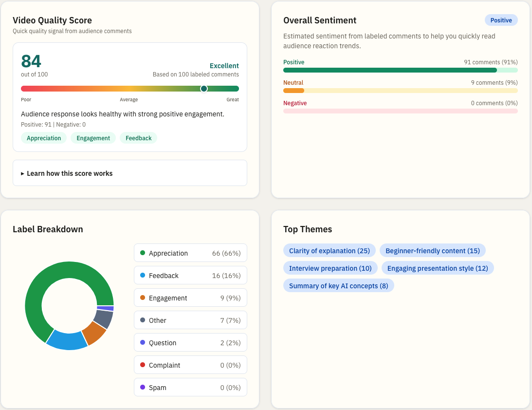Viewport: 532px width, 410px height.
Task: Click the purple Question dot icon
Action: (x=143, y=342)
